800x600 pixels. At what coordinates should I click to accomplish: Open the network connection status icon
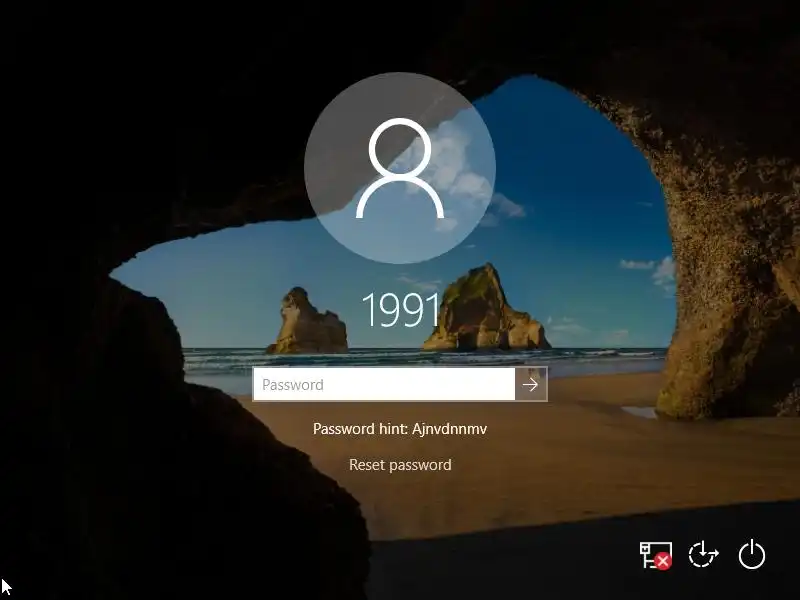coord(656,555)
